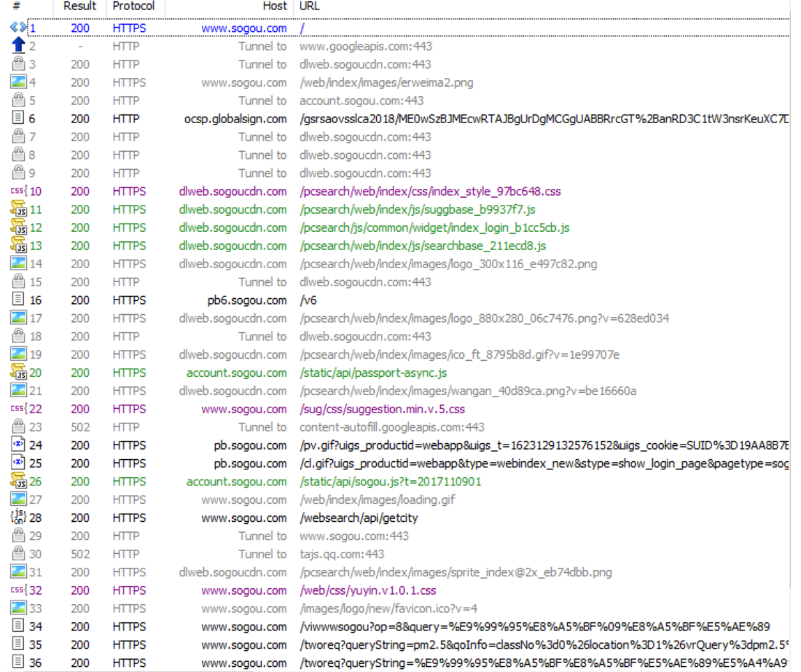
Task: Select the sprite_index@2x_eb74dbb.png URL
Action: [x=456, y=572]
